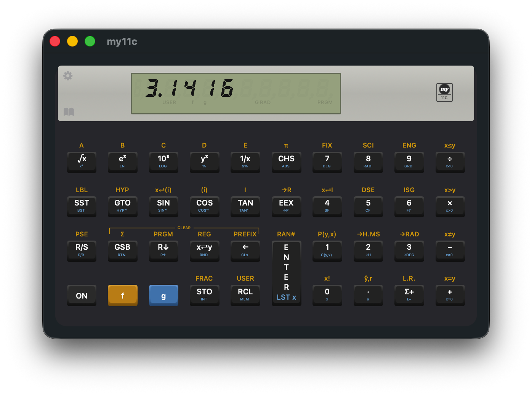Click the GSB subroutine key
532x395 pixels.
[x=122, y=251]
